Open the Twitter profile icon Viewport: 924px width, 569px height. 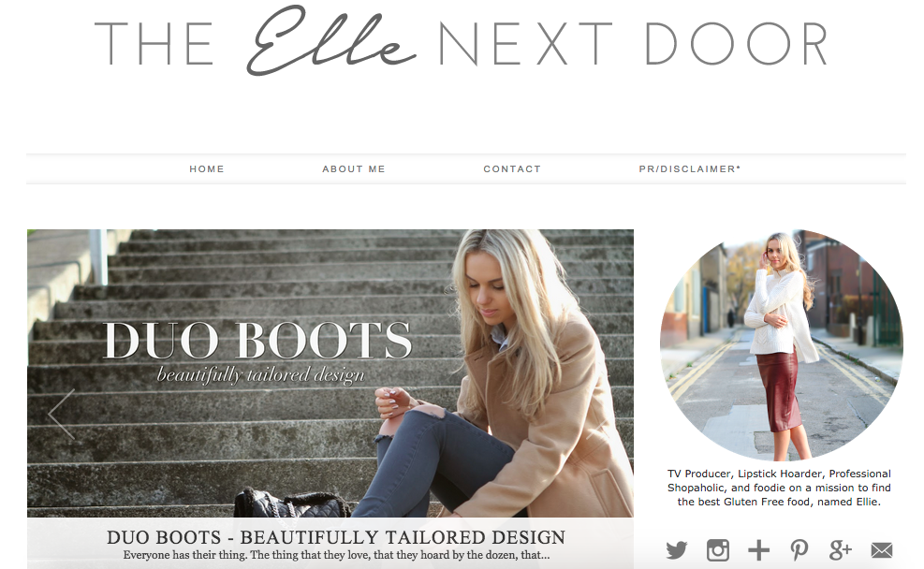point(677,550)
